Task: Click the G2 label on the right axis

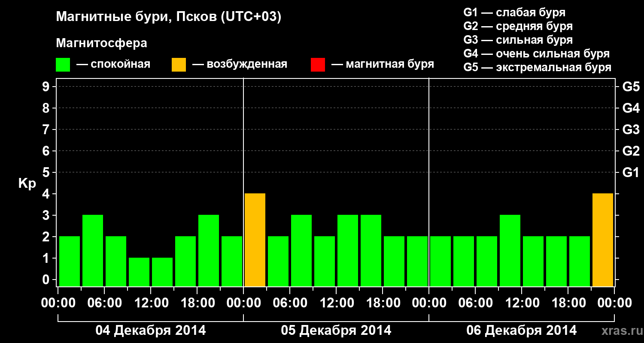Action: [631, 151]
